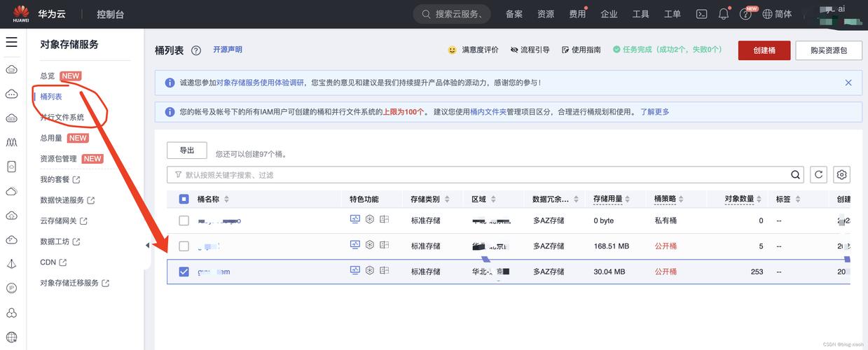868x350 pixels.
Task: Open the help question mark icon
Action: [745, 14]
